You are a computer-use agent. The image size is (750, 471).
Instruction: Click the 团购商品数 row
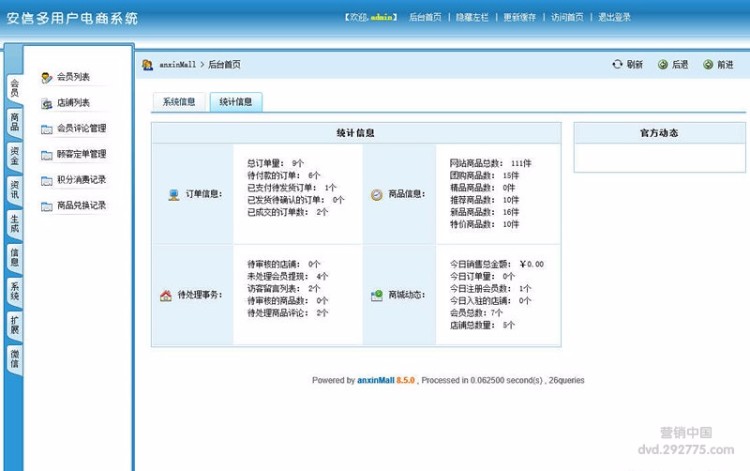(x=484, y=175)
